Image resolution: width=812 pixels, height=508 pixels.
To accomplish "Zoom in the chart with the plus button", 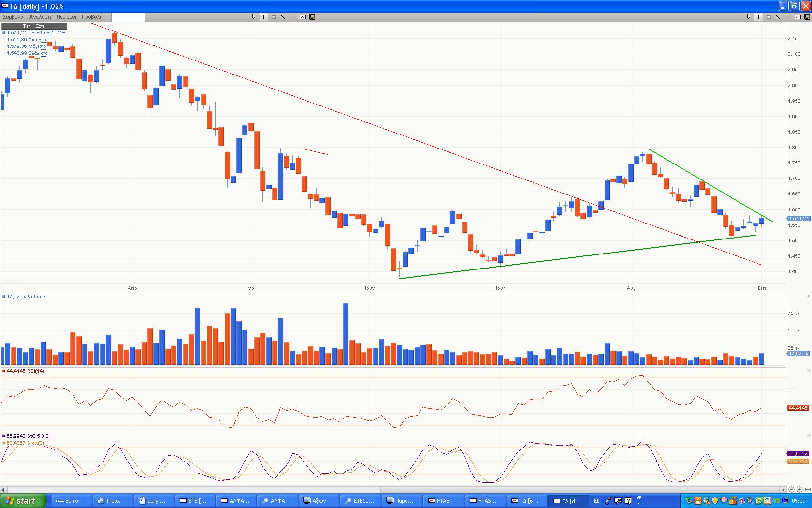I will [799, 490].
